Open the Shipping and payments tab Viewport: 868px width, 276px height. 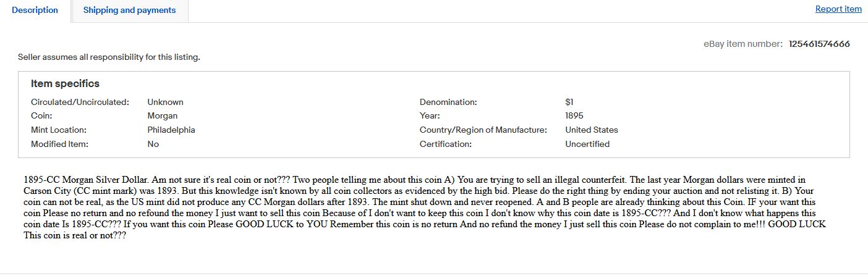(129, 10)
